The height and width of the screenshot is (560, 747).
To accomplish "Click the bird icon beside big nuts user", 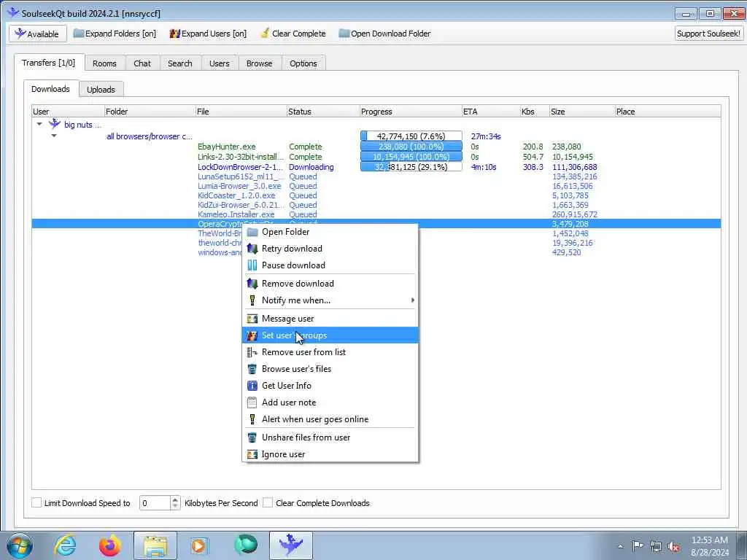I will [55, 124].
